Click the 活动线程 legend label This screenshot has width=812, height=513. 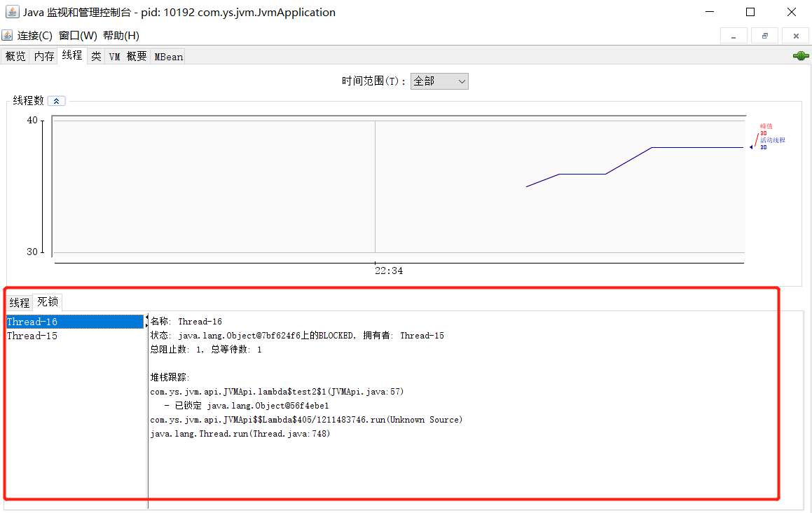point(773,140)
